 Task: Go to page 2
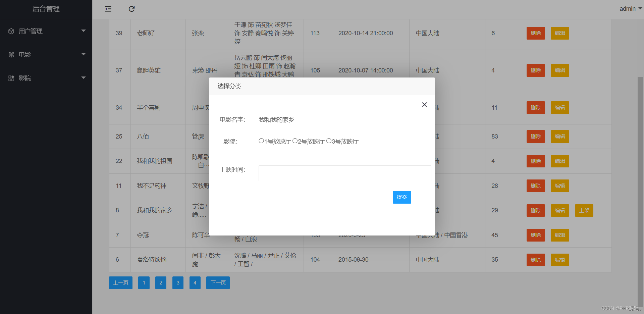(x=161, y=283)
